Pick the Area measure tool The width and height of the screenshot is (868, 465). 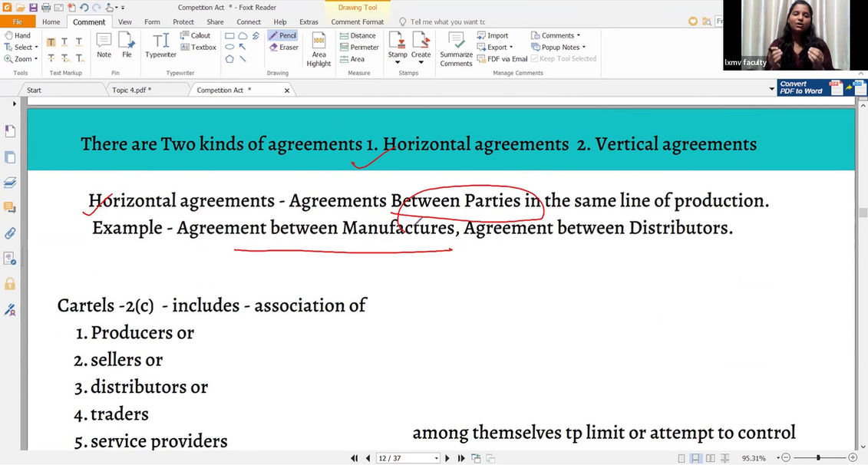tap(352, 58)
